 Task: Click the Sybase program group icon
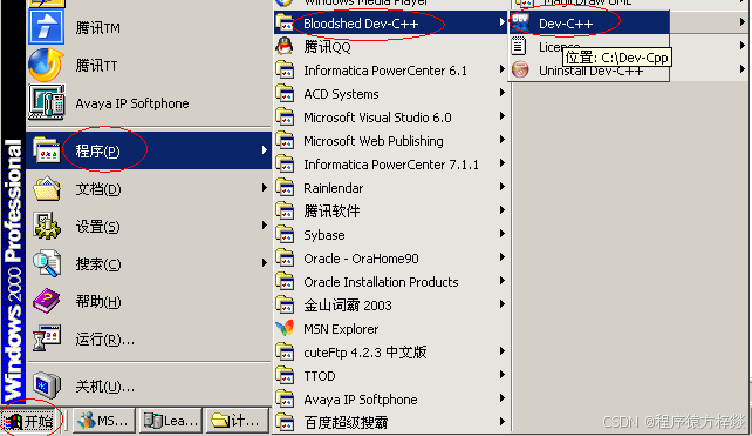(x=285, y=234)
